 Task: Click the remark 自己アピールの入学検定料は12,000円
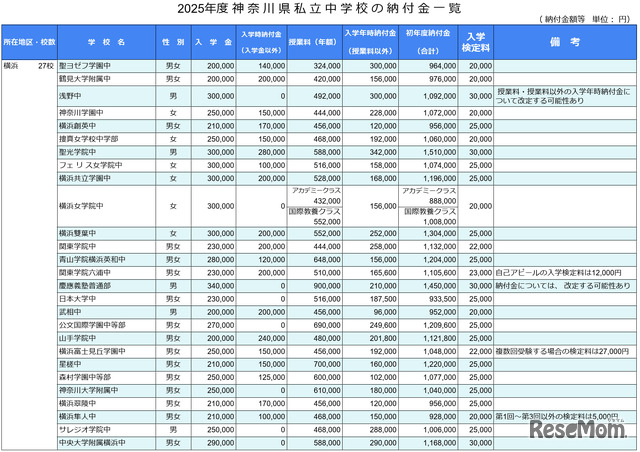[x=558, y=272]
